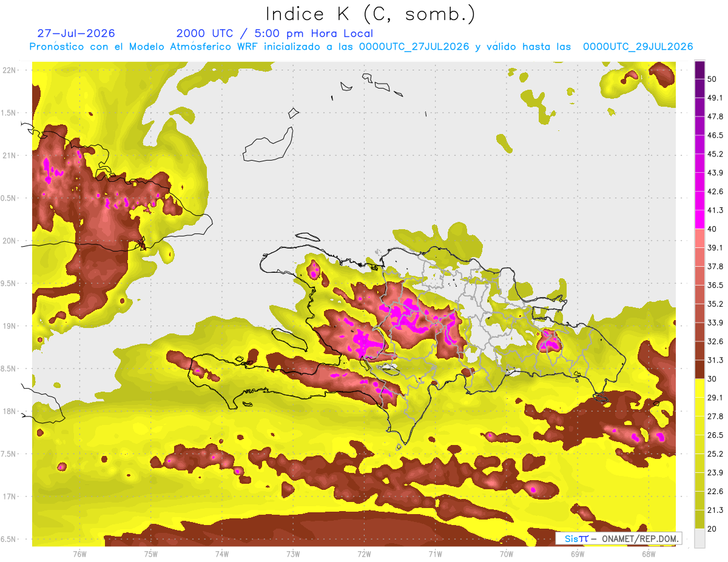Viewport: 728px width, 562px height.
Task: Click the legend value 25.2
Action: [715, 455]
